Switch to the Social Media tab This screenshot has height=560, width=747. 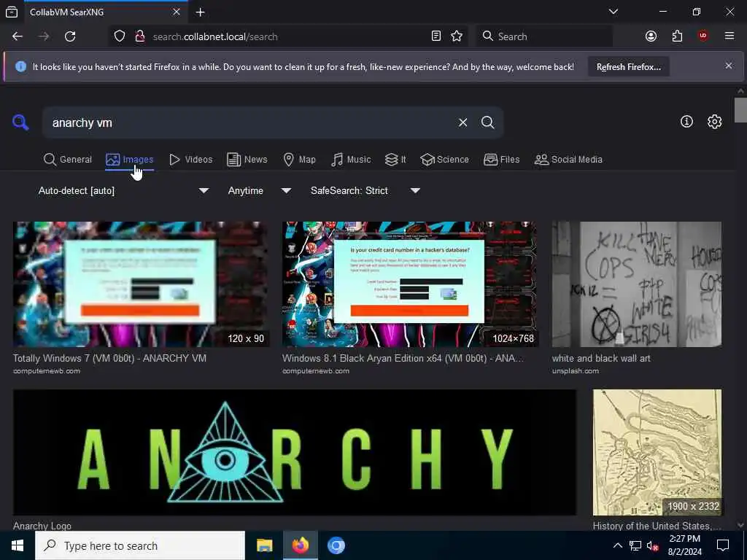tap(569, 160)
